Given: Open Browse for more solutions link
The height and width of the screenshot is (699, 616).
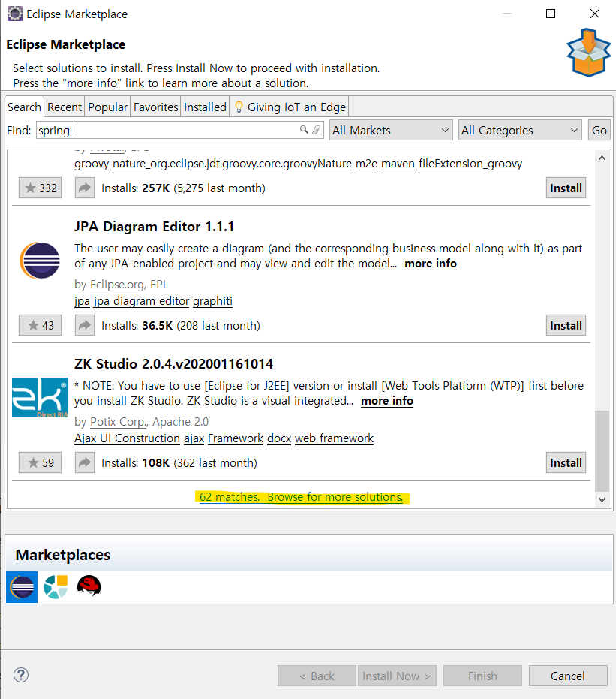Looking at the screenshot, I should [335, 496].
